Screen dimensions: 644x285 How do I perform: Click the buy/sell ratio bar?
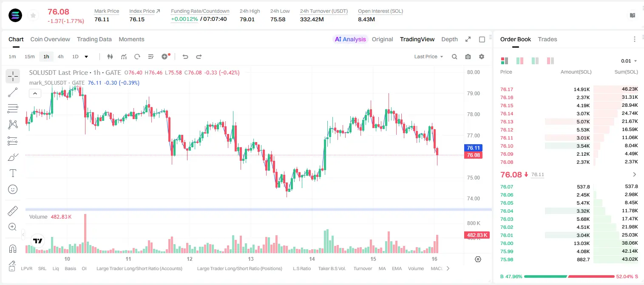click(569, 276)
